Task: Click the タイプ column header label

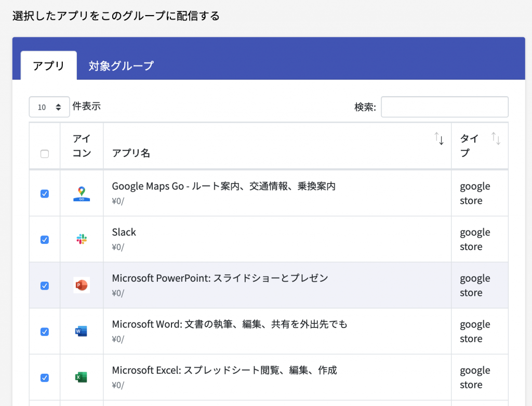Action: [x=470, y=146]
